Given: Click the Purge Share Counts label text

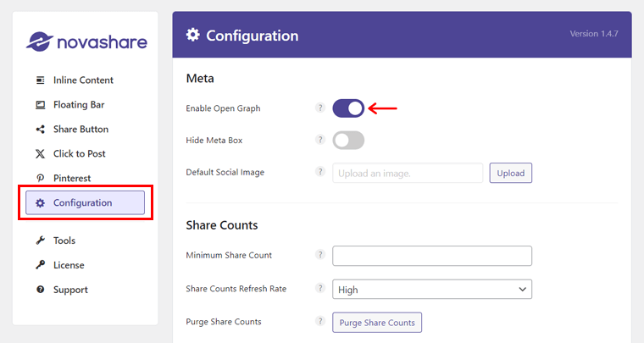Looking at the screenshot, I should (x=224, y=322).
